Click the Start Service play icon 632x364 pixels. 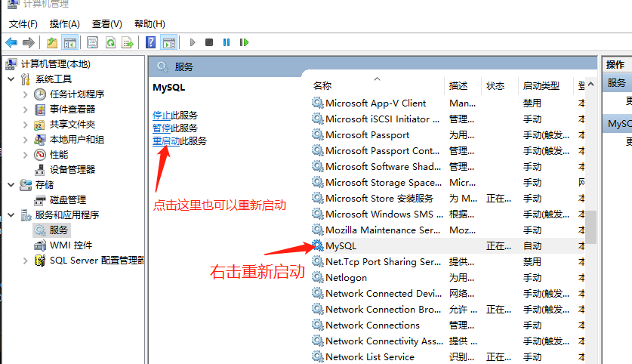(x=193, y=42)
